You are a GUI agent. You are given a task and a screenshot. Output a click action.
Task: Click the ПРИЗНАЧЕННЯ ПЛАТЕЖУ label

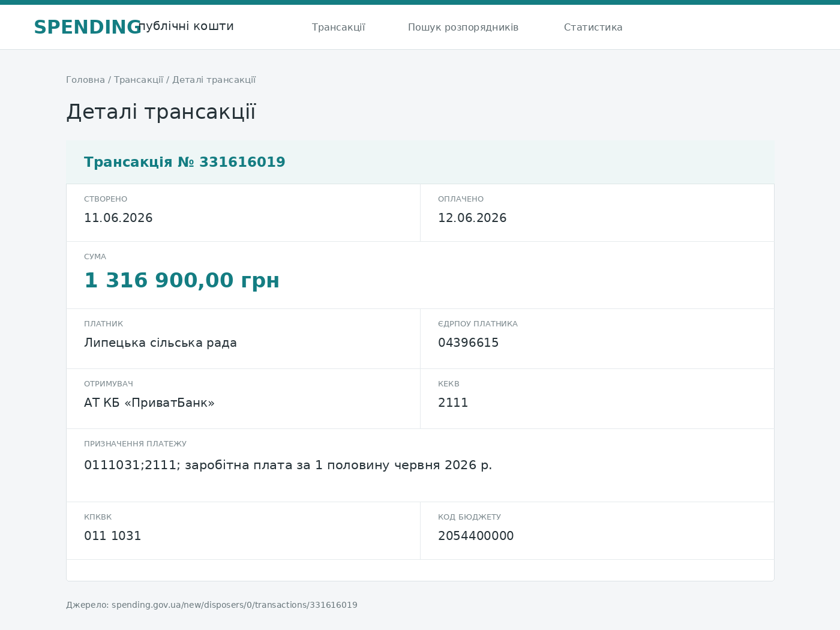pos(135,444)
